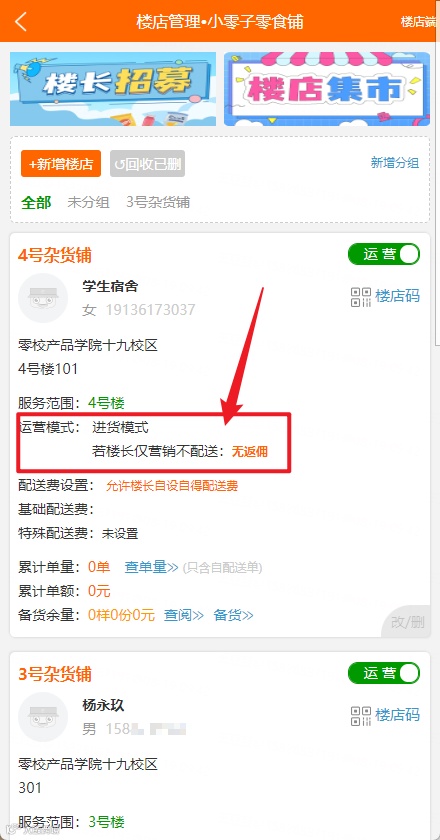Switch to 楼店端 in header
440x840 pixels.
point(420,21)
